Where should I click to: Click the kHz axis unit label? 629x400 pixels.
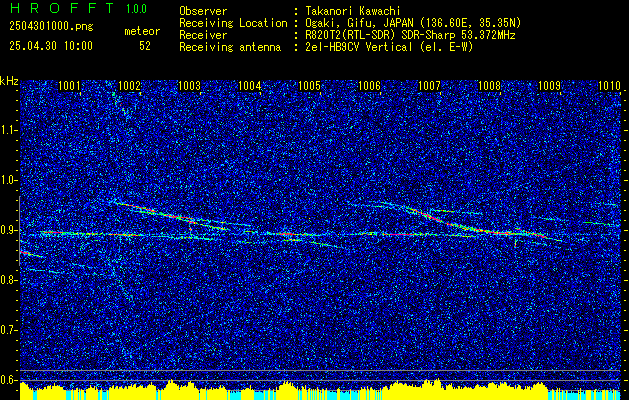click(x=9, y=81)
